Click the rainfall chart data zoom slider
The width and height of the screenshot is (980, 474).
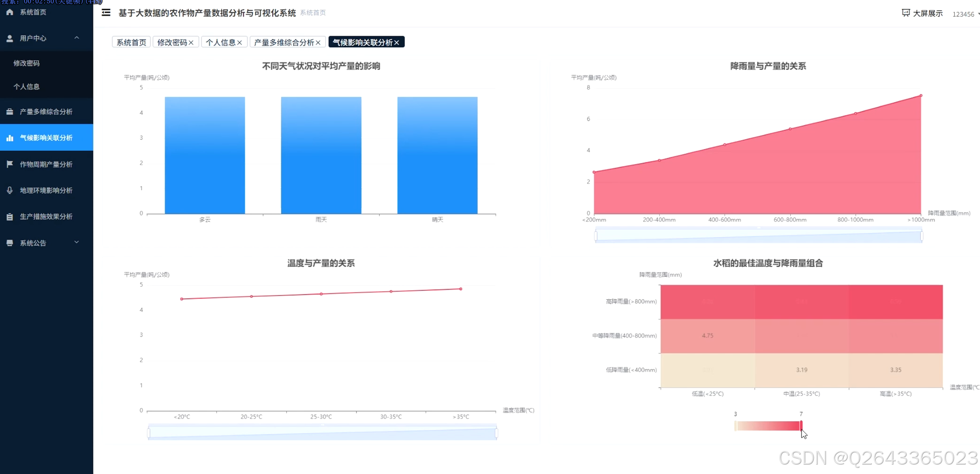(758, 236)
